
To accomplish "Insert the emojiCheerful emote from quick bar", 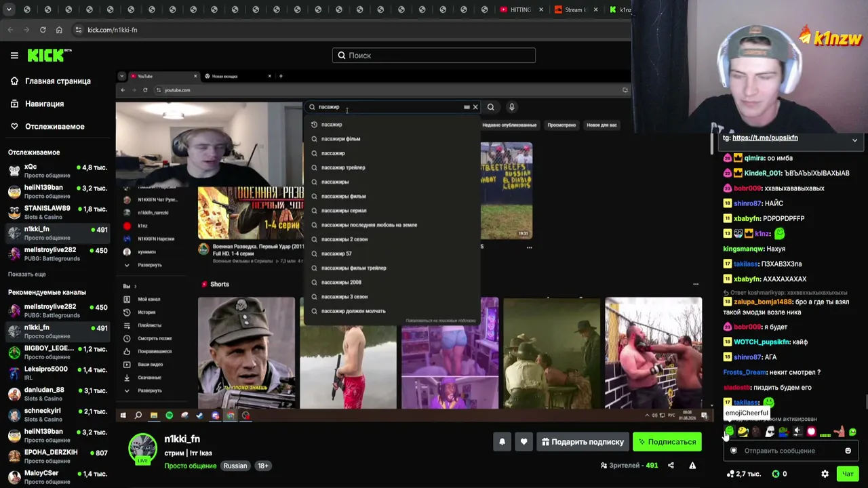I will [730, 432].
